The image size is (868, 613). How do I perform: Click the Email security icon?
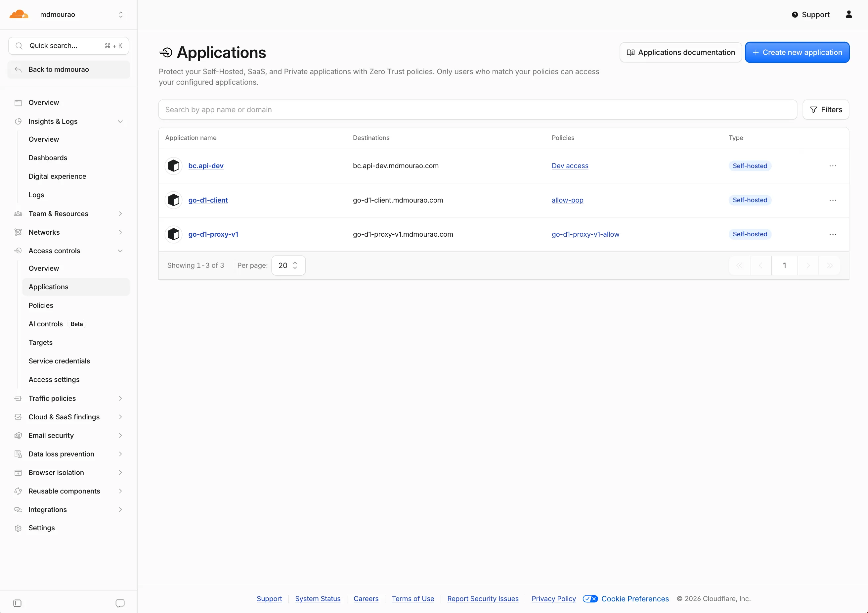coord(18,435)
